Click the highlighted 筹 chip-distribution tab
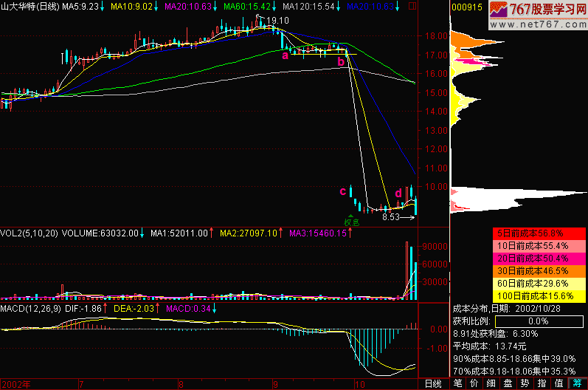 (x=576, y=383)
